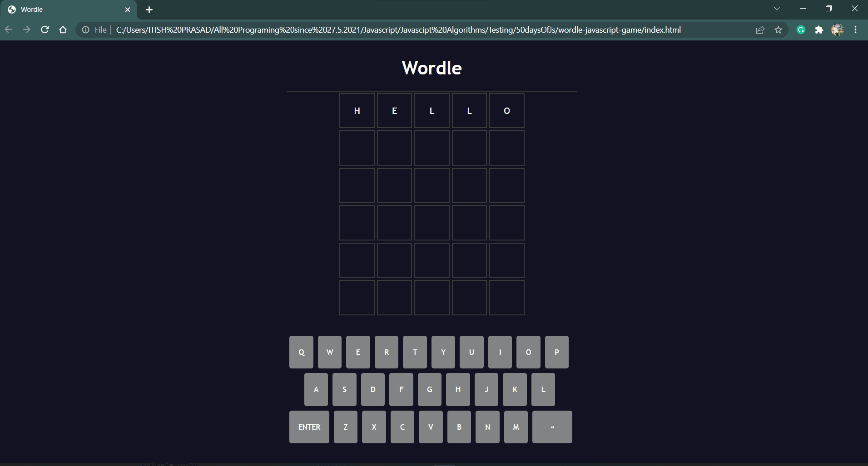
Task: Go back with the browser back arrow
Action: 9,30
